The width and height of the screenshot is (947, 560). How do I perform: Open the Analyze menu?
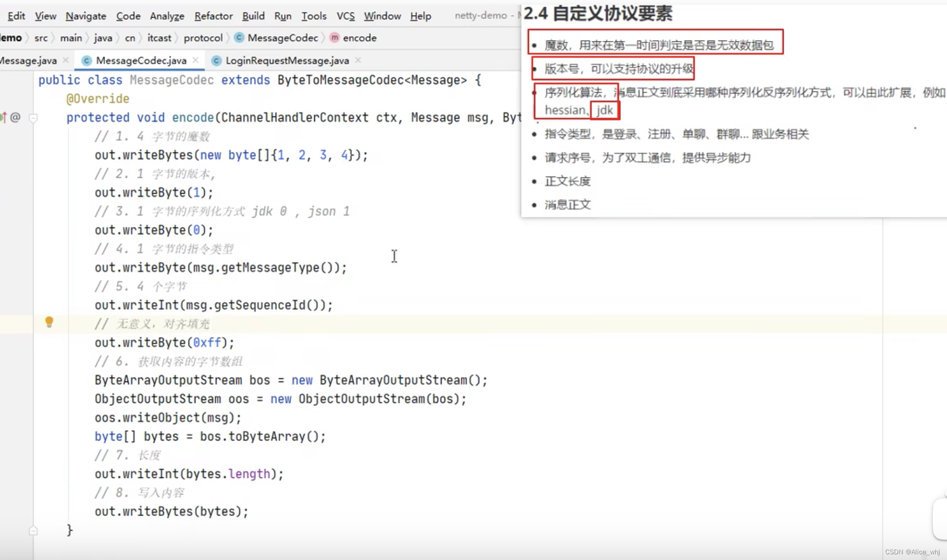tap(167, 16)
